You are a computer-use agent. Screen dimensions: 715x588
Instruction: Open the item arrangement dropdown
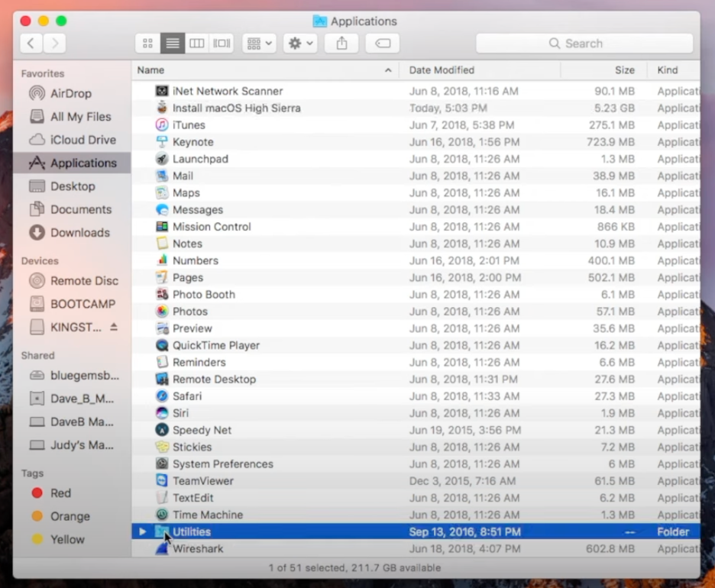tap(259, 44)
